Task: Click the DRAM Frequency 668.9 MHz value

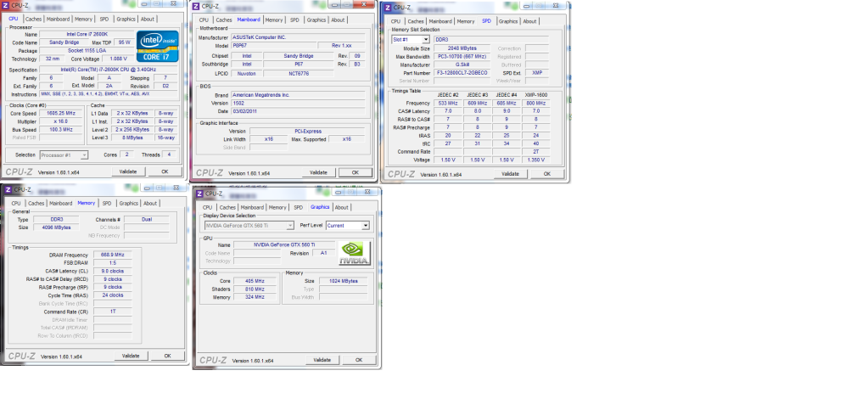Action: click(x=112, y=255)
